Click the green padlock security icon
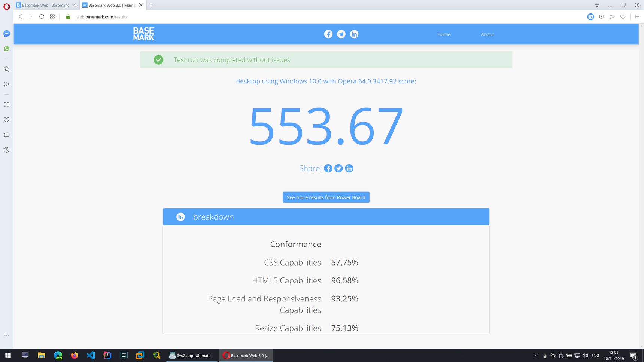 tap(68, 17)
